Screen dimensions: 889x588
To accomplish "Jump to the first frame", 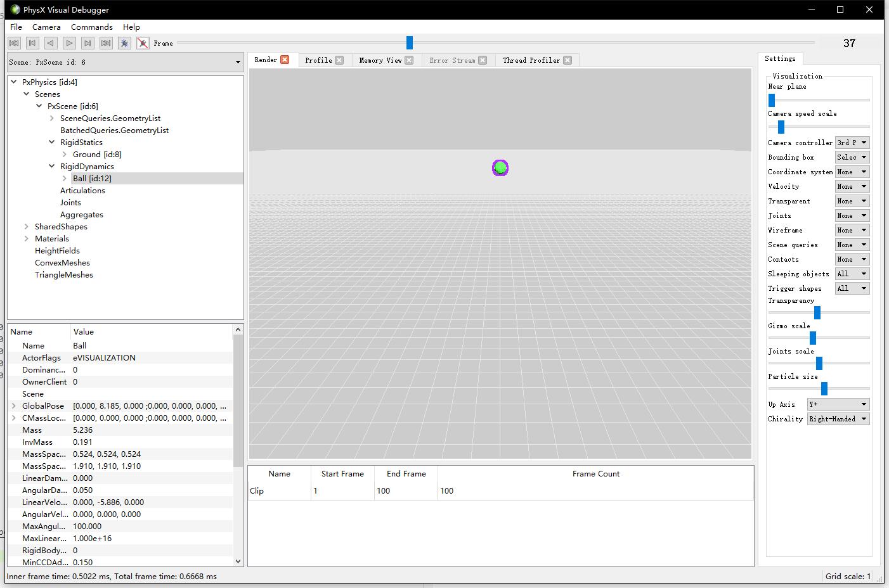I will 14,43.
